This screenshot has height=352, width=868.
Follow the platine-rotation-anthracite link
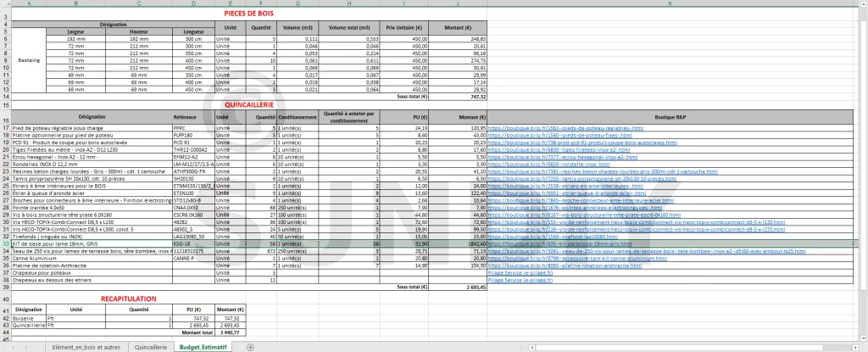[544, 265]
